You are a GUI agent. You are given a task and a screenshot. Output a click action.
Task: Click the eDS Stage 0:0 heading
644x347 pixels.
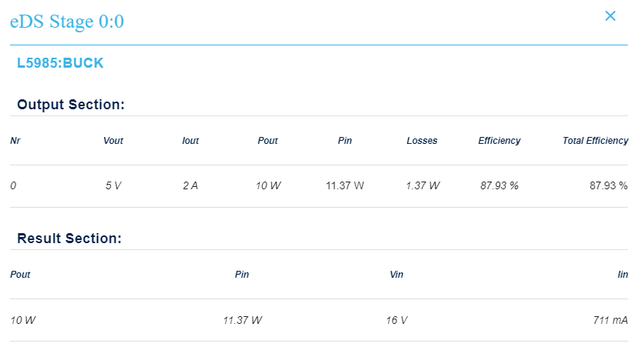coord(67,22)
